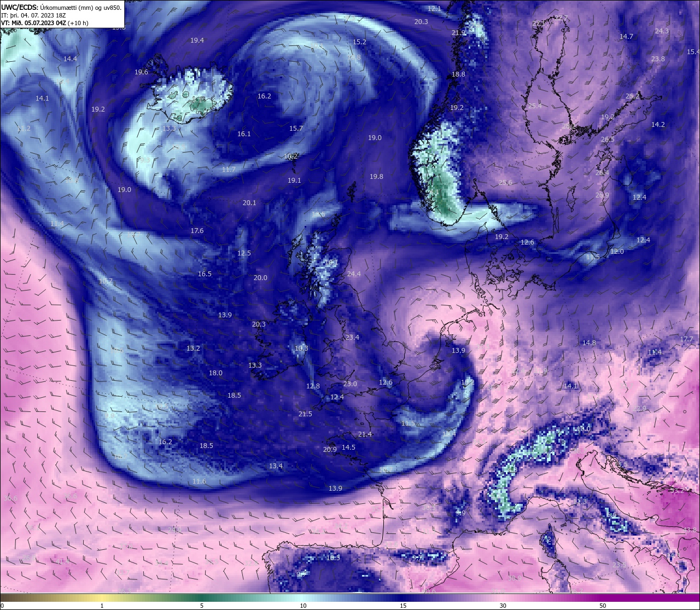Click the VT Mið. 05.07.2023 04Z line

coord(45,23)
